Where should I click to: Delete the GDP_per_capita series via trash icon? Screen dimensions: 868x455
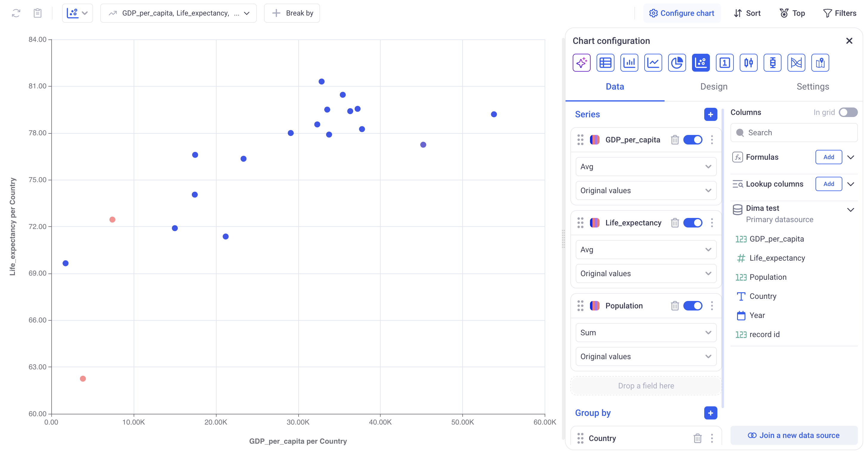(x=675, y=140)
